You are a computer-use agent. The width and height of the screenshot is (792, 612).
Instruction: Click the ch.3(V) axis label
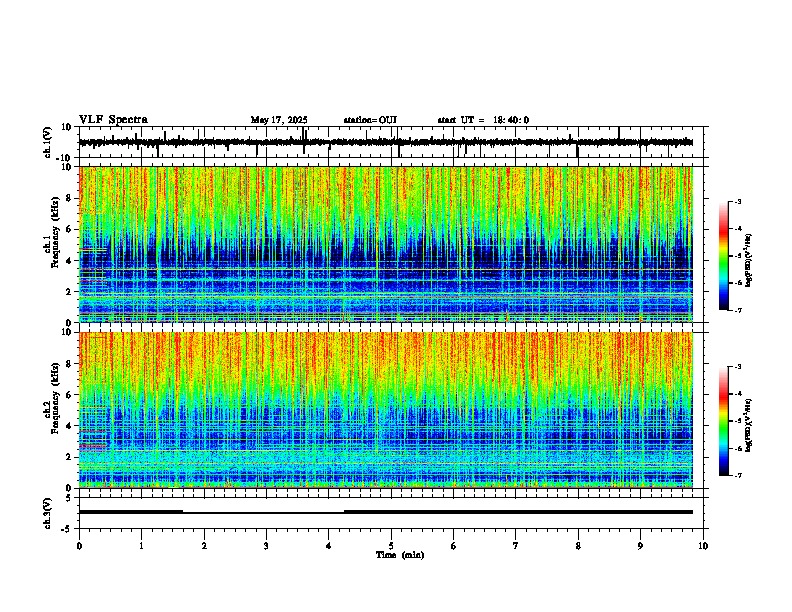point(48,513)
